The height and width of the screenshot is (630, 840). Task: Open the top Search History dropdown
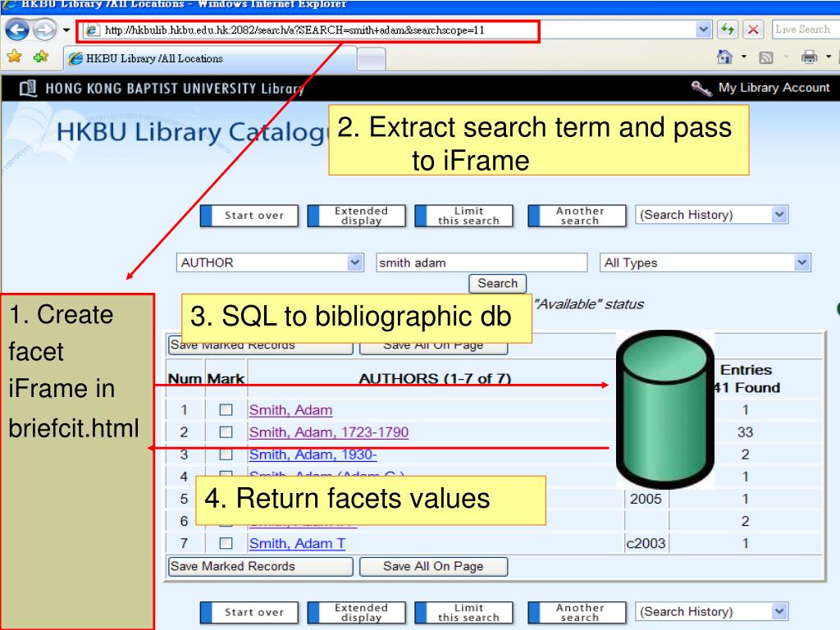[x=711, y=215]
